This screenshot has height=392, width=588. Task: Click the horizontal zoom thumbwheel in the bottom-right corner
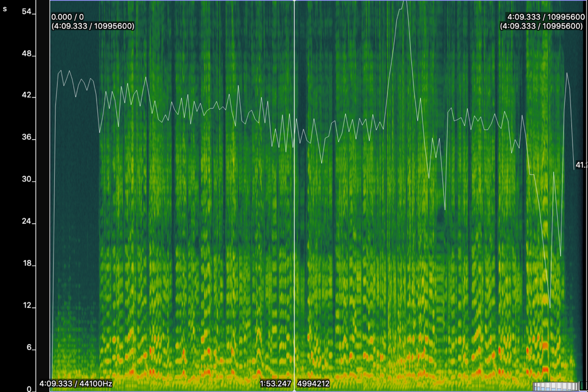click(x=555, y=386)
